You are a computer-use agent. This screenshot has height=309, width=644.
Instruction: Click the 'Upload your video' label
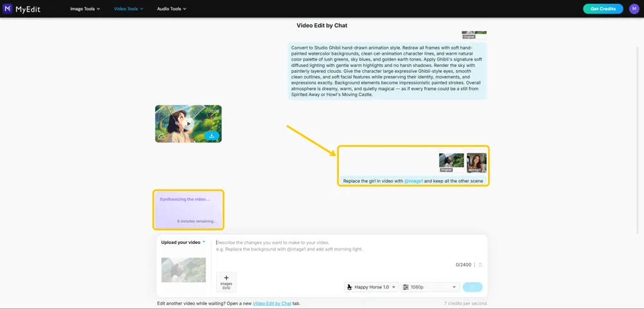[x=181, y=242]
